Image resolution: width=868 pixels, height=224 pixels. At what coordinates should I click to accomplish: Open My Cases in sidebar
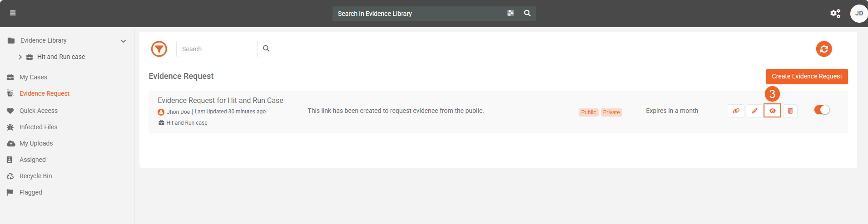(x=33, y=77)
